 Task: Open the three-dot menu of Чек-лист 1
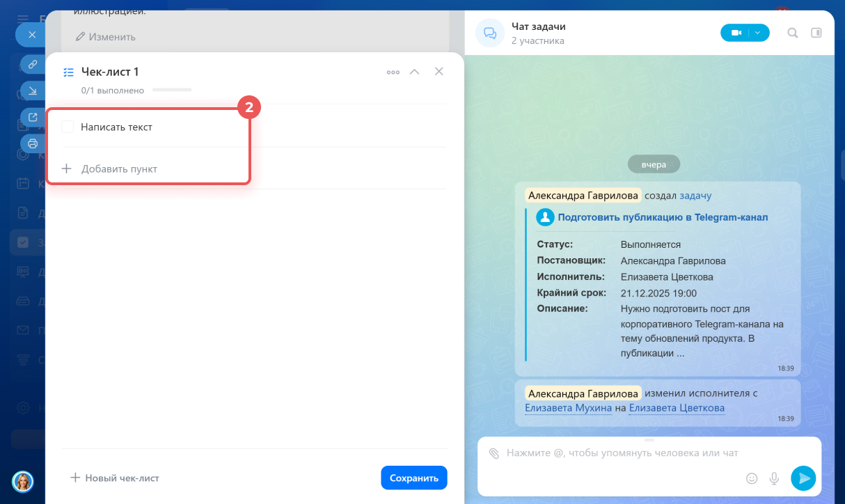tap(393, 72)
